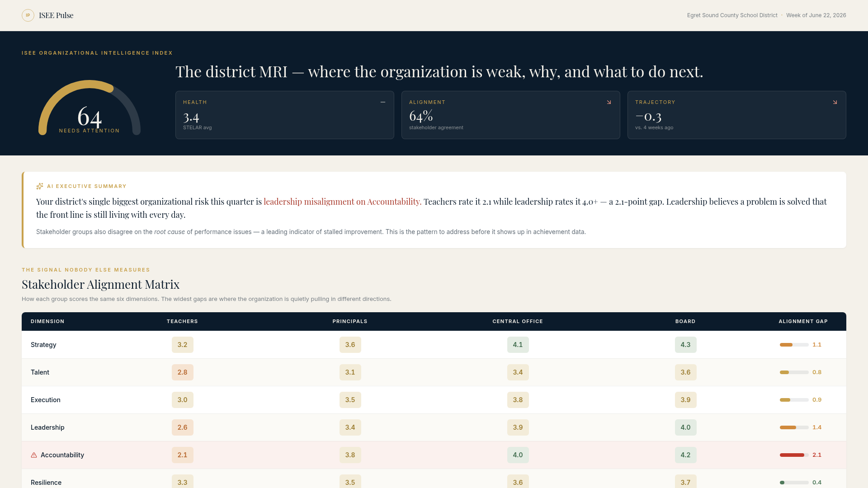The image size is (868, 488).
Task: Open the Trajectory −0.3 card
Action: [737, 115]
